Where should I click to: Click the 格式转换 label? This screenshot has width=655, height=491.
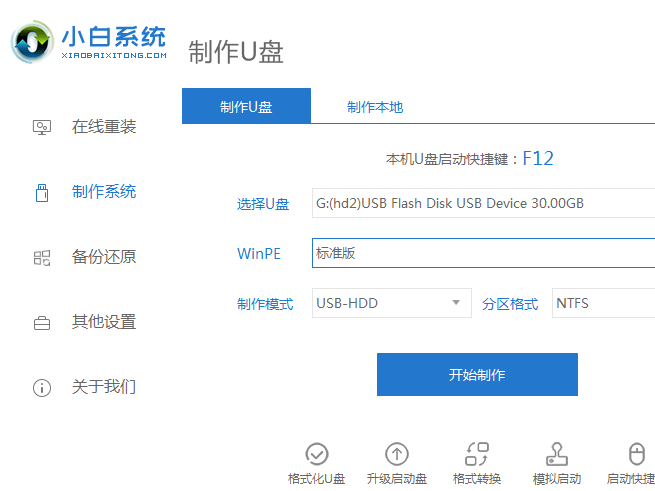pos(477,478)
